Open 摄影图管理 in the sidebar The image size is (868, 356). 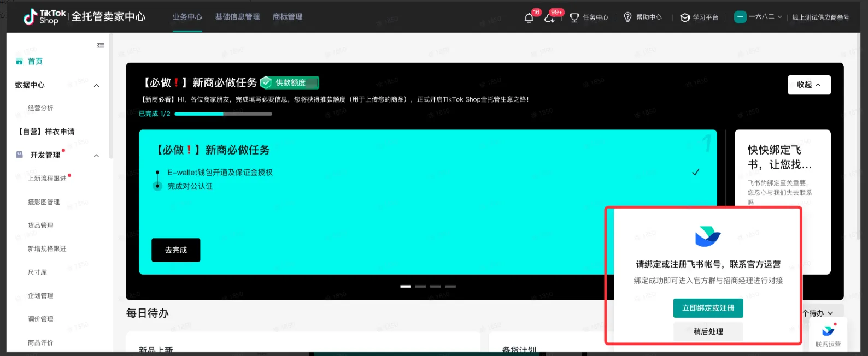coord(44,202)
